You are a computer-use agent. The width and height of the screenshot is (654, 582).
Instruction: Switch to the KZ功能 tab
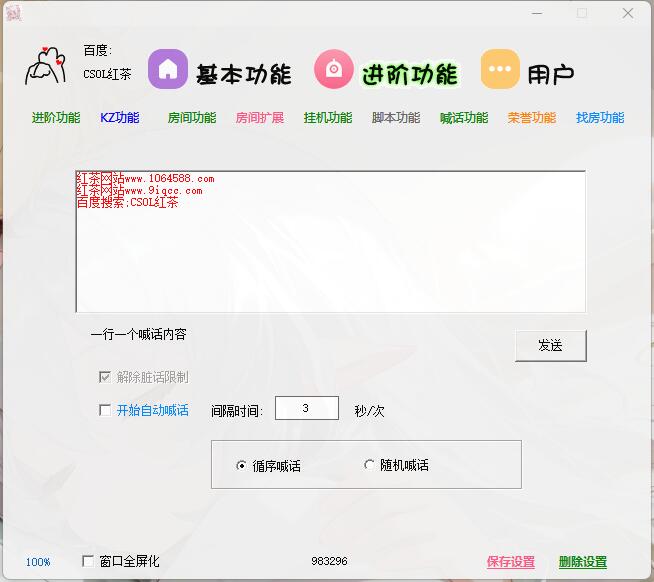pyautogui.click(x=120, y=118)
